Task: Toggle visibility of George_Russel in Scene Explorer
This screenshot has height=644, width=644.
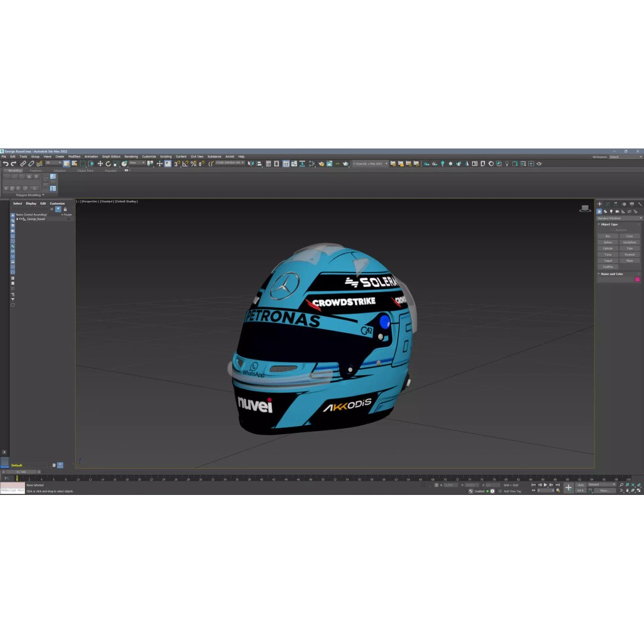Action: pyautogui.click(x=20, y=219)
